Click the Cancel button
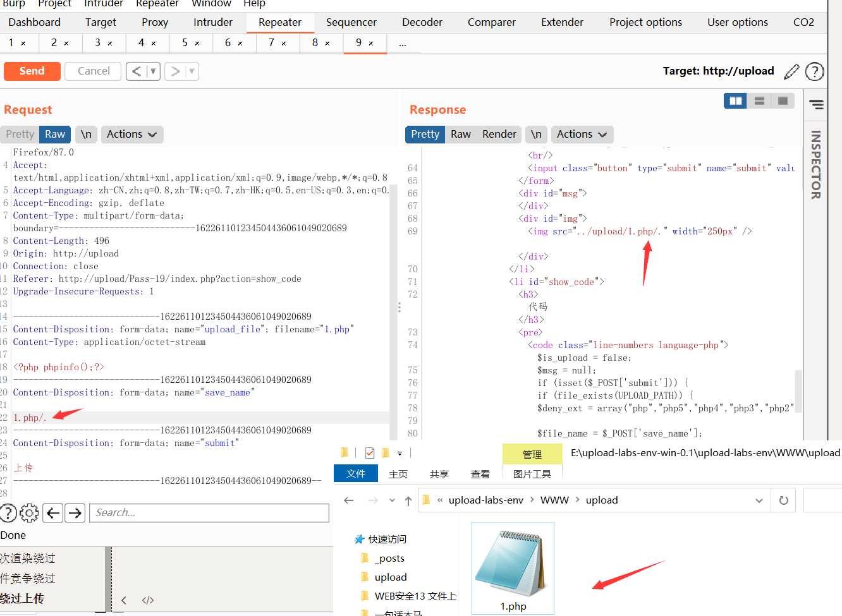Screen dimensions: 842x616 94,71
